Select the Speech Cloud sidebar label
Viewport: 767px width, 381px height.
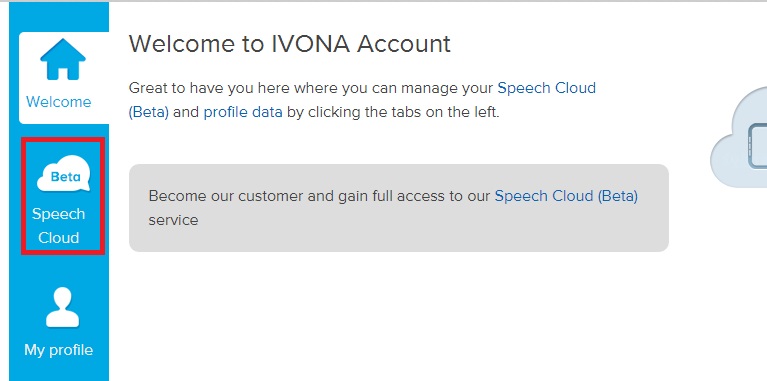coord(59,226)
